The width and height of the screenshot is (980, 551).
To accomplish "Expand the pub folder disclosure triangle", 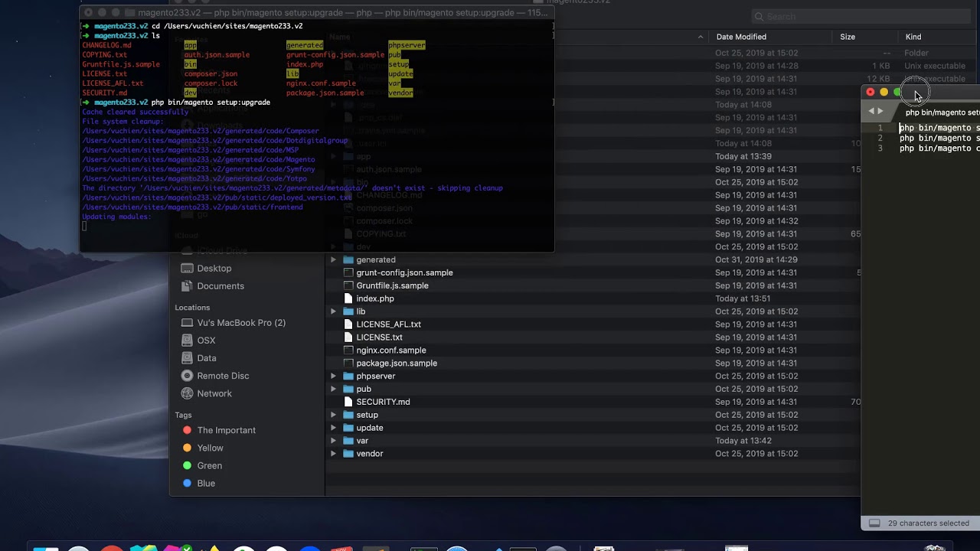I will 333,389.
